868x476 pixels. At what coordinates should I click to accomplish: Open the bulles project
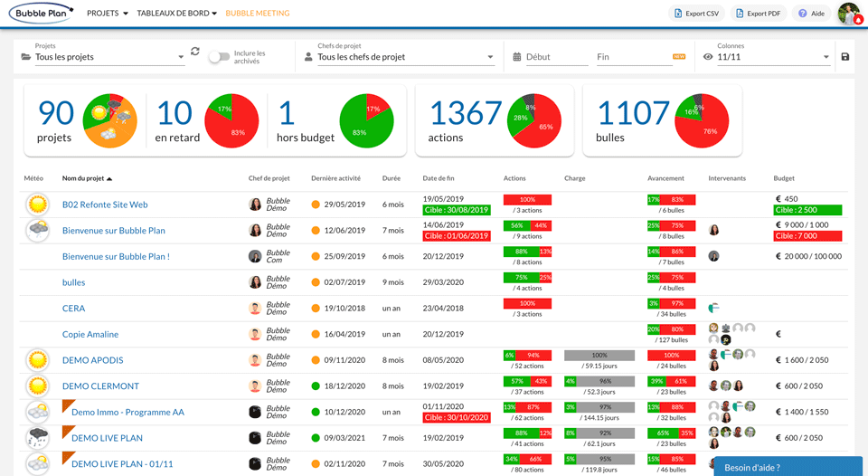coord(73,282)
